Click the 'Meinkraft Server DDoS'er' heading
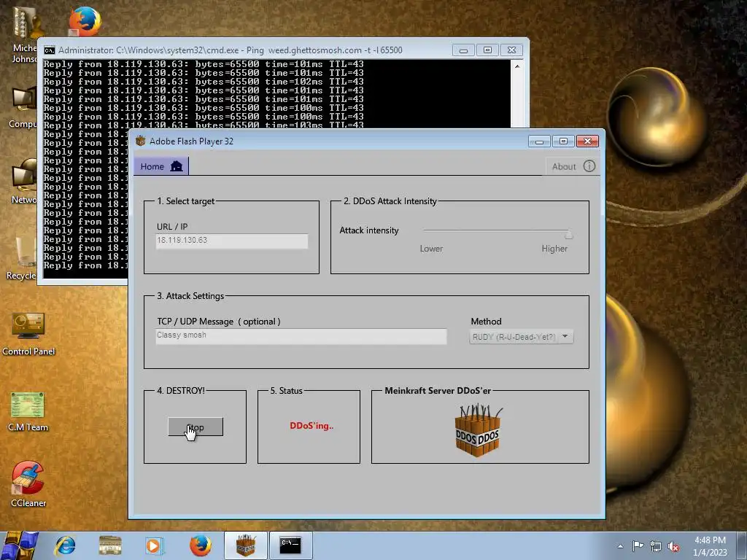Image resolution: width=747 pixels, height=560 pixels. tap(438, 391)
